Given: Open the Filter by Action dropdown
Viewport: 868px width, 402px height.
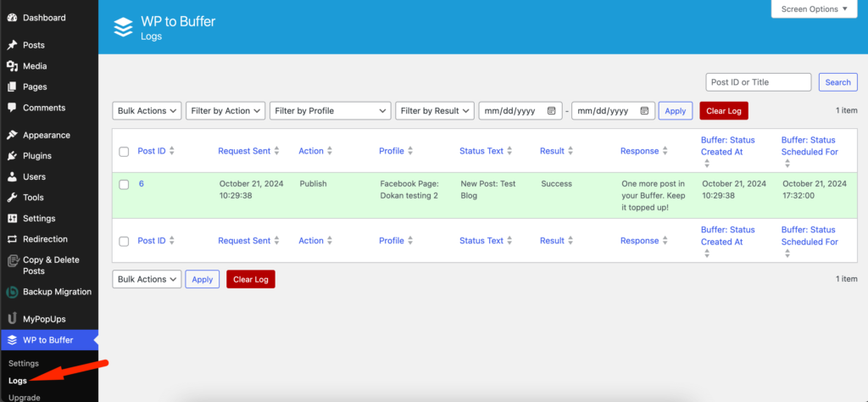Looking at the screenshot, I should (x=225, y=111).
